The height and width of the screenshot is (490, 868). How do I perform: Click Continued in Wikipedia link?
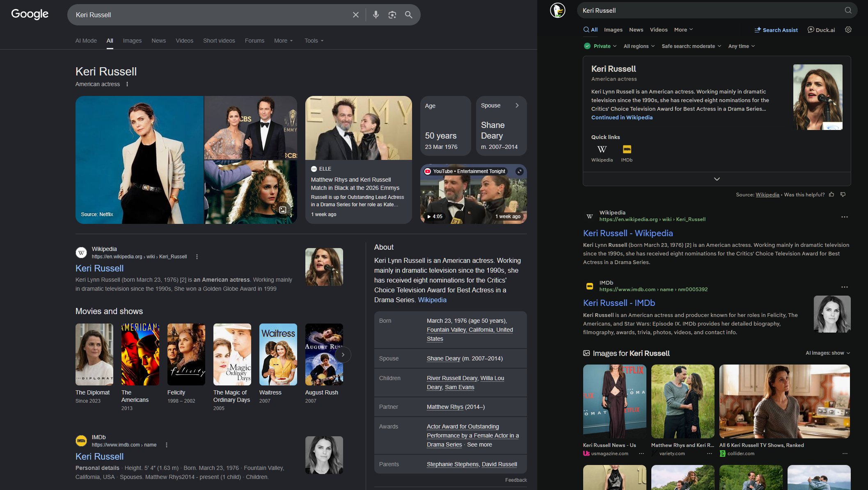click(622, 117)
